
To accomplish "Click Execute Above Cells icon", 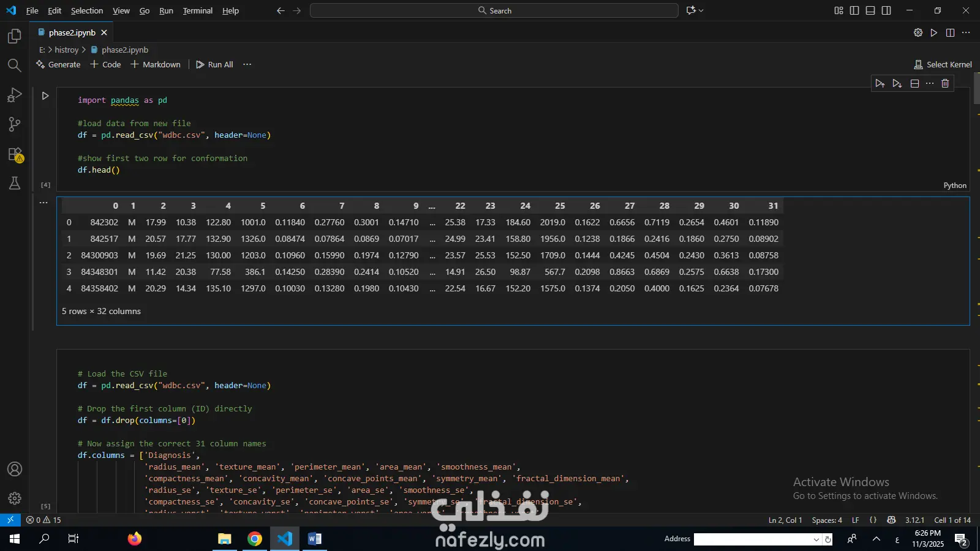I will pyautogui.click(x=880, y=83).
